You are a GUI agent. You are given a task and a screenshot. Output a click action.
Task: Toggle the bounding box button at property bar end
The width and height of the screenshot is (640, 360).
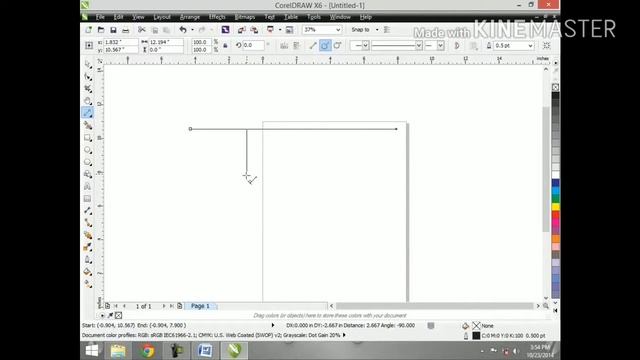point(547,45)
